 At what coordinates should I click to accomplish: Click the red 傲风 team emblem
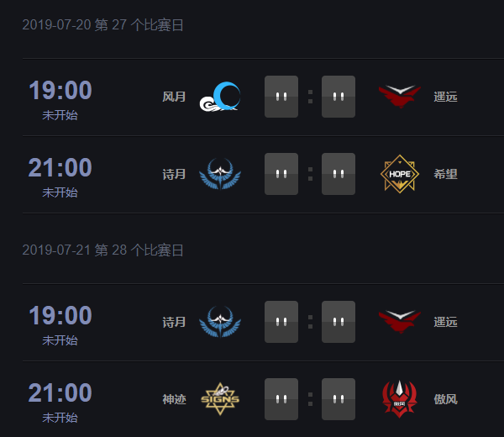point(400,399)
